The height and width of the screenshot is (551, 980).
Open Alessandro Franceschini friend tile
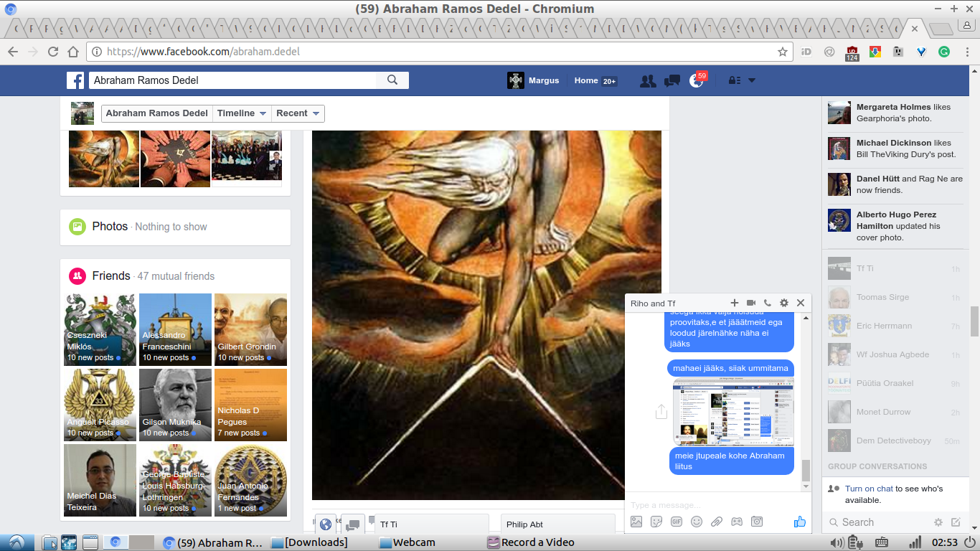[175, 329]
